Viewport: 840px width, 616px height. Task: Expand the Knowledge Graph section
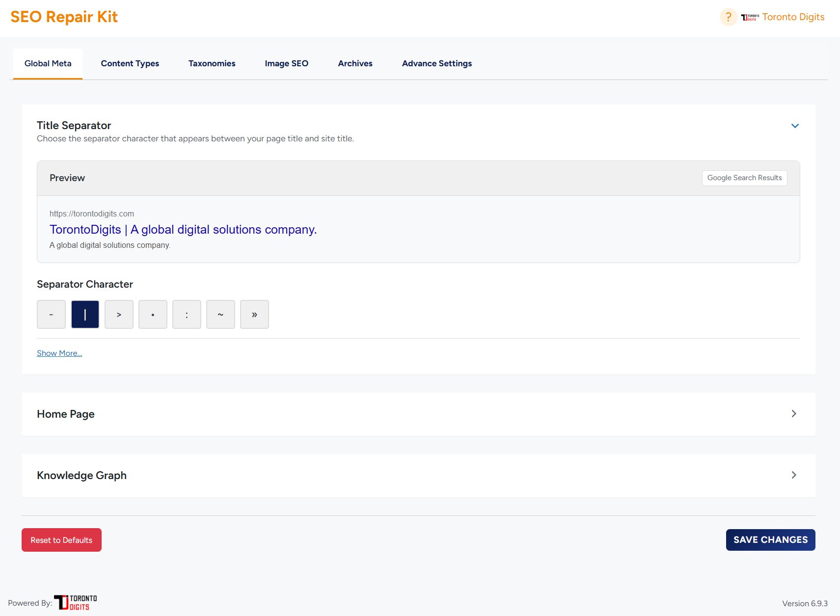tap(794, 475)
